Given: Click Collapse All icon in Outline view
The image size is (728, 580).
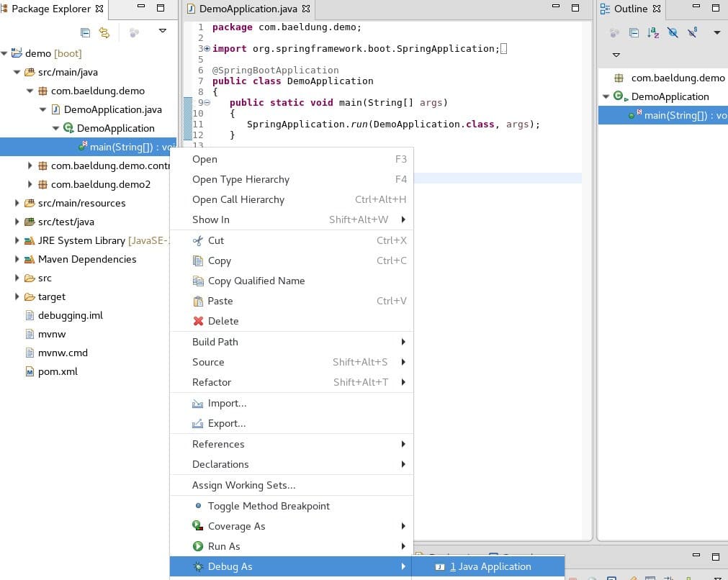Looking at the screenshot, I should coord(634,32).
